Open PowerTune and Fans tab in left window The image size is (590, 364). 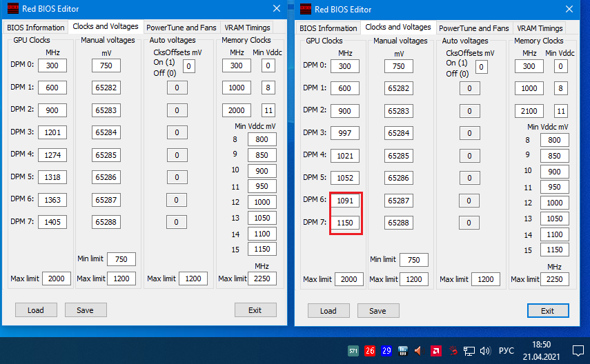[x=181, y=28]
